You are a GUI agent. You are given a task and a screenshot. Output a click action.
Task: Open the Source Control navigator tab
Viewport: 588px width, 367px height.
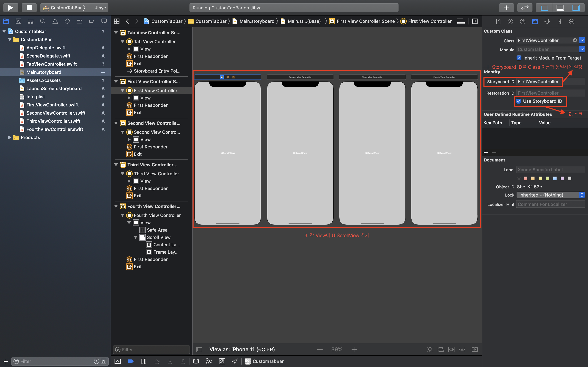18,21
